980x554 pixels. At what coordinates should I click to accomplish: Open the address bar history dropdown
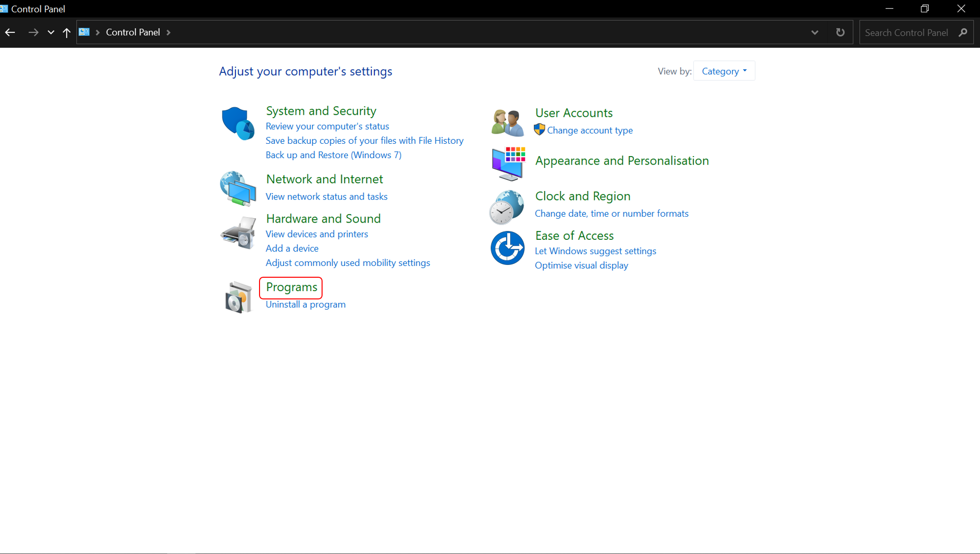[815, 33]
